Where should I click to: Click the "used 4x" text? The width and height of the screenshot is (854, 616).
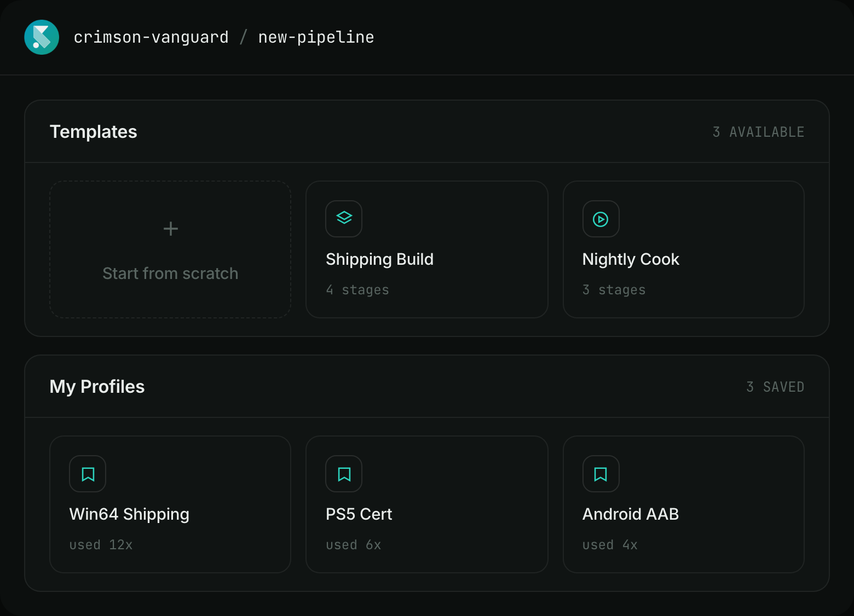[x=610, y=545]
